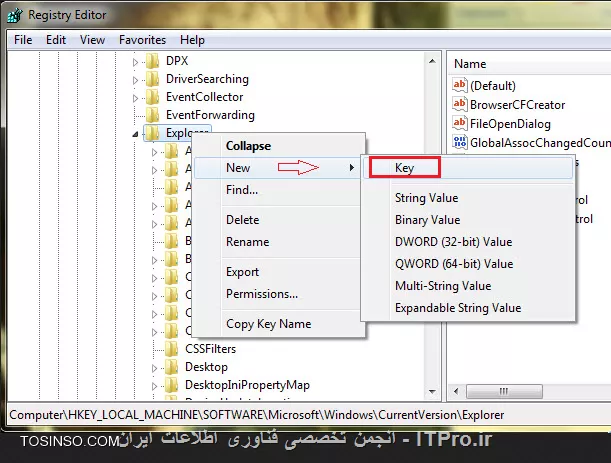Click the DesktopIniPropertyMap folder icon
This screenshot has height=463, width=611.
click(171, 385)
